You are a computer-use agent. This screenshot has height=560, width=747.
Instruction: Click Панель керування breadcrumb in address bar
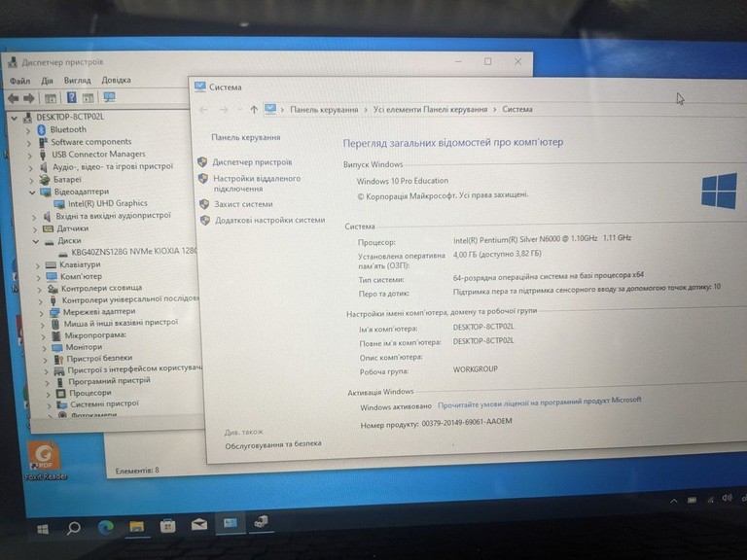pos(324,110)
